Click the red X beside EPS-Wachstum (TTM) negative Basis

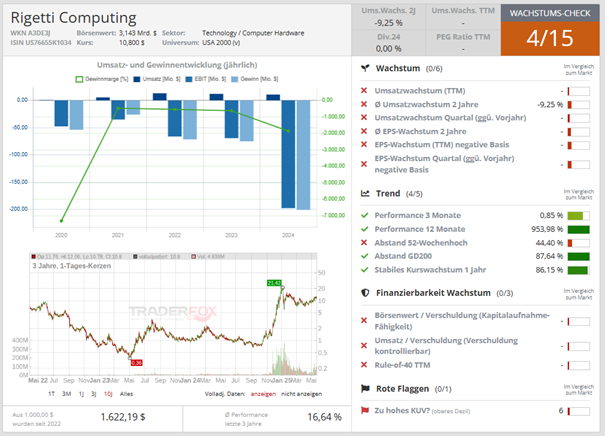(x=364, y=145)
